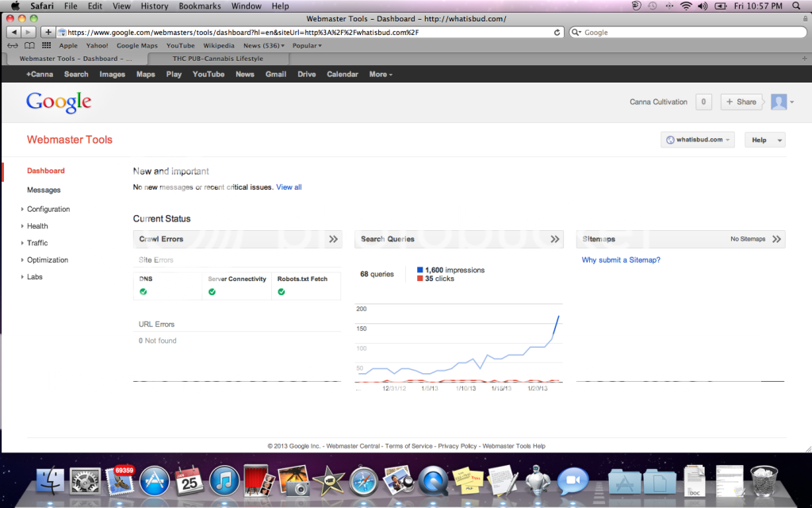Viewport: 812px width, 508px height.
Task: Click the Wi-Fi status icon in menu bar
Action: point(686,6)
